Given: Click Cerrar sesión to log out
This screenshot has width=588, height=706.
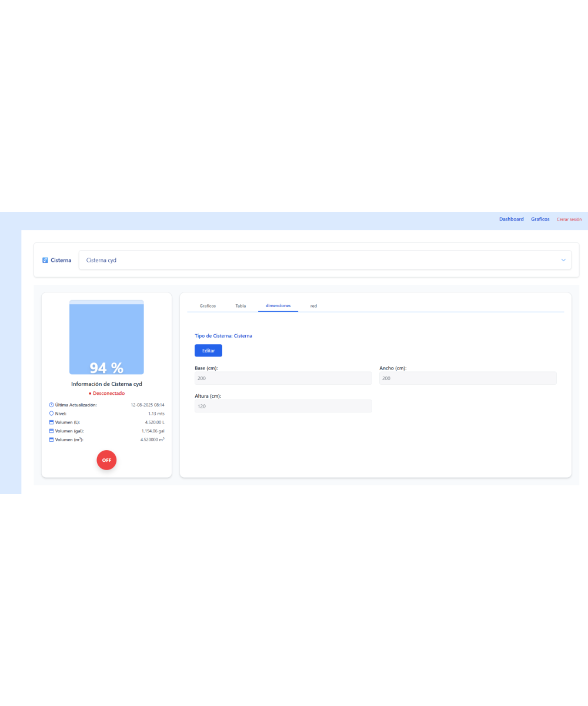Looking at the screenshot, I should tap(569, 219).
